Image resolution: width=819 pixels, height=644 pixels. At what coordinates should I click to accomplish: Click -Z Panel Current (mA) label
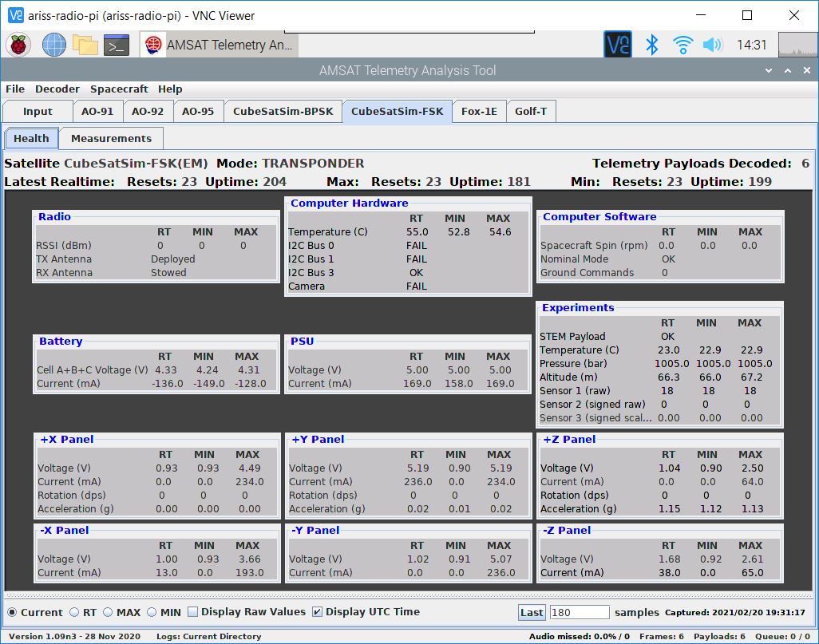point(572,572)
